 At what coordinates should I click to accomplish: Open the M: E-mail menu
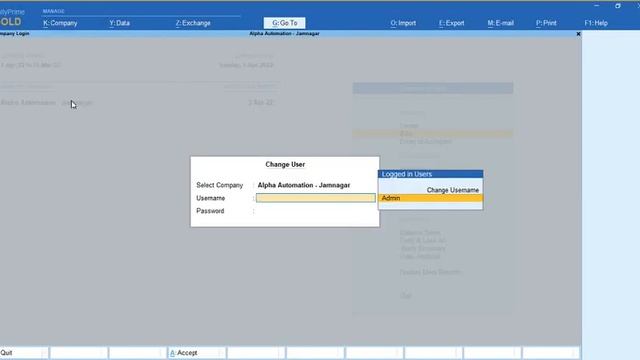(500, 23)
